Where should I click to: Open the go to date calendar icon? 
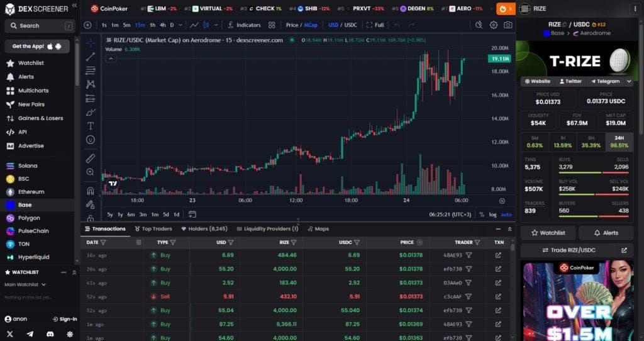click(192, 214)
